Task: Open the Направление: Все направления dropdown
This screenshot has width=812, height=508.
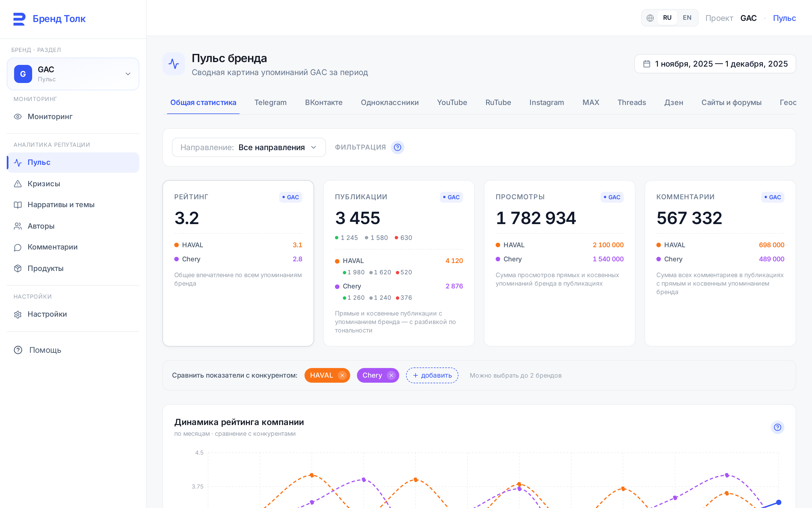Action: (249, 148)
